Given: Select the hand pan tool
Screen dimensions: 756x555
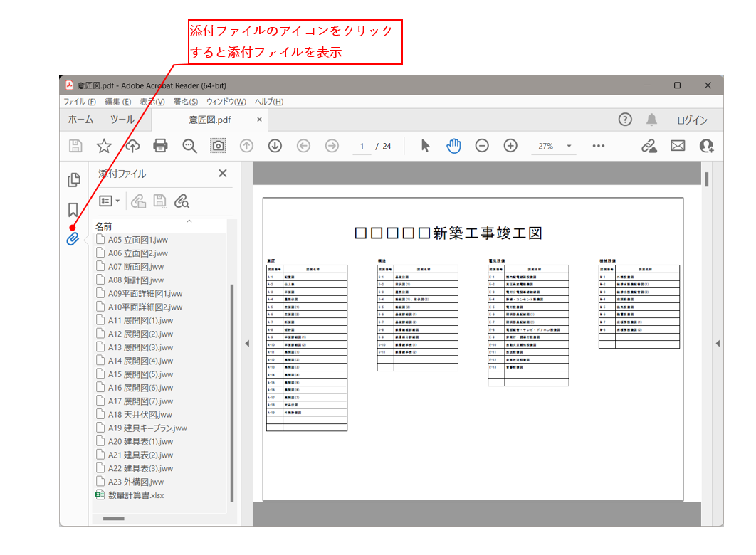Looking at the screenshot, I should tap(453, 146).
